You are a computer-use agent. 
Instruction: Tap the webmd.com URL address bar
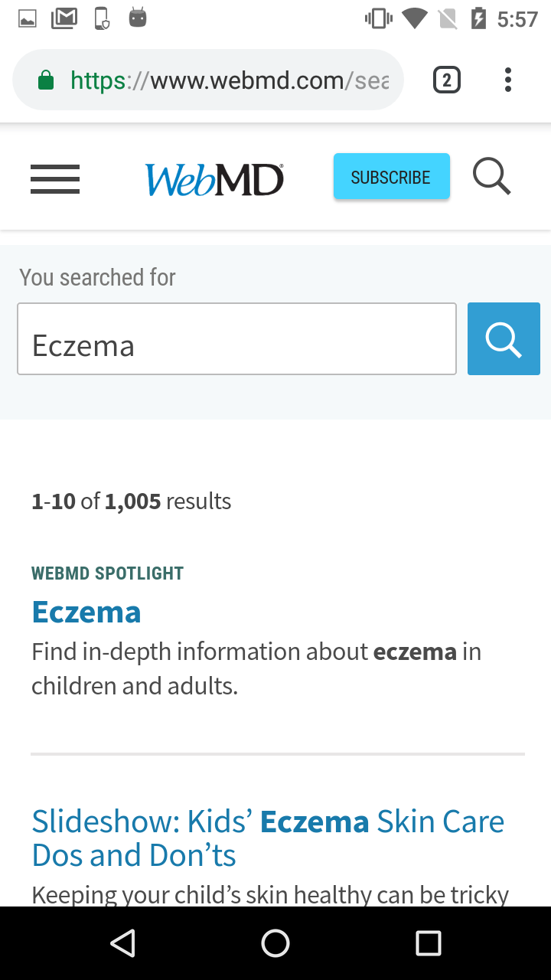coord(230,80)
